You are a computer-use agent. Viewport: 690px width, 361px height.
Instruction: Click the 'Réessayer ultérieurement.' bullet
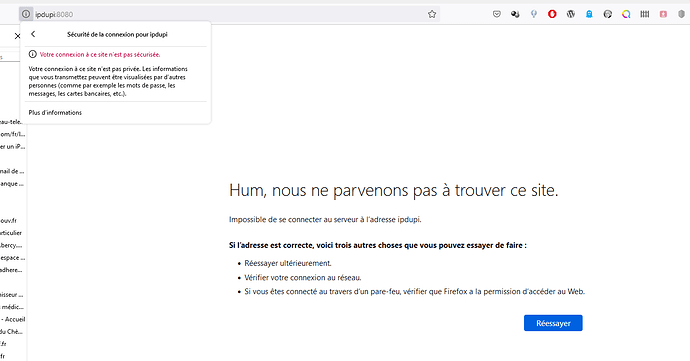click(x=288, y=263)
